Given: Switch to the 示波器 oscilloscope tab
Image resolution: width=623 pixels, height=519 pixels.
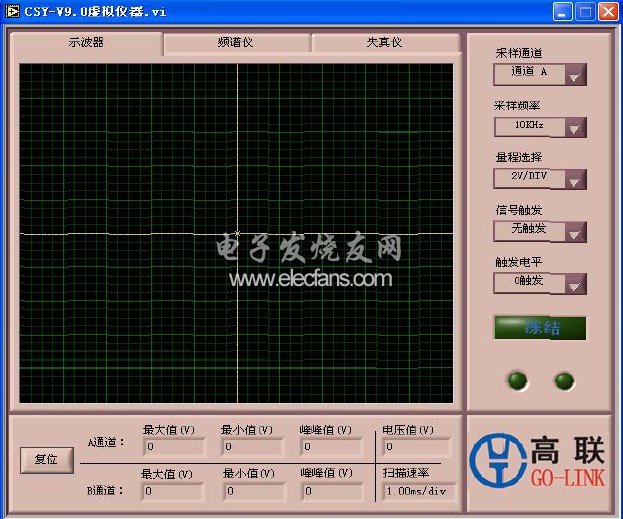Looking at the screenshot, I should pyautogui.click(x=85, y=43).
